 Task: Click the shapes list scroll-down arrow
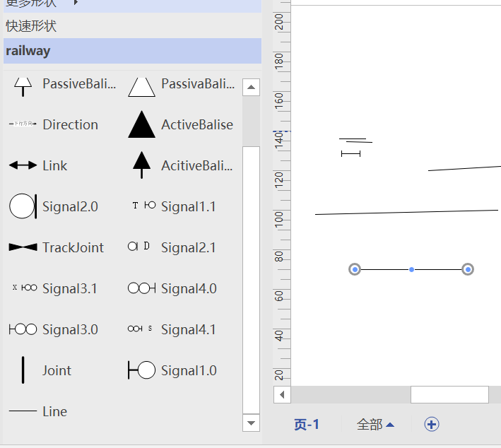pos(251,423)
